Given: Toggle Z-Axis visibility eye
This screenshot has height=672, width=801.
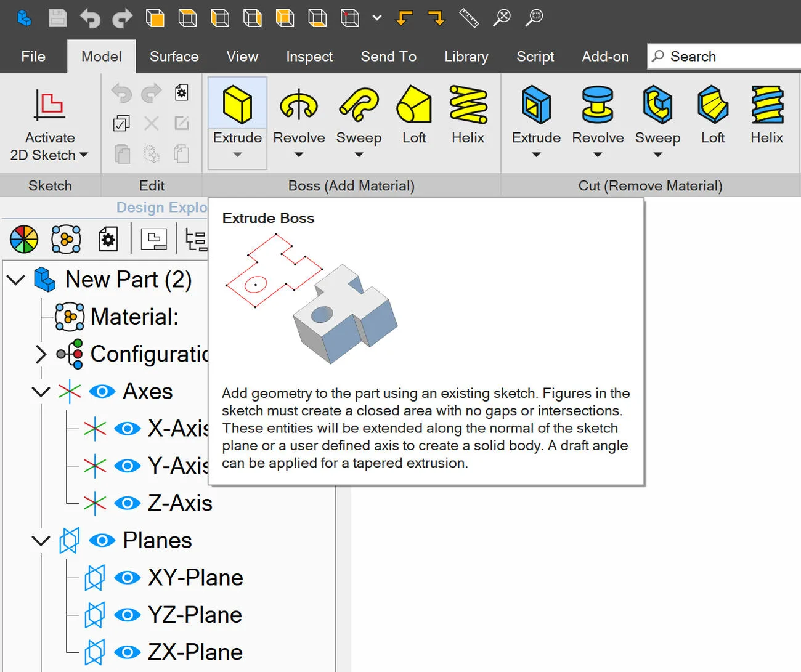Looking at the screenshot, I should coord(128,503).
